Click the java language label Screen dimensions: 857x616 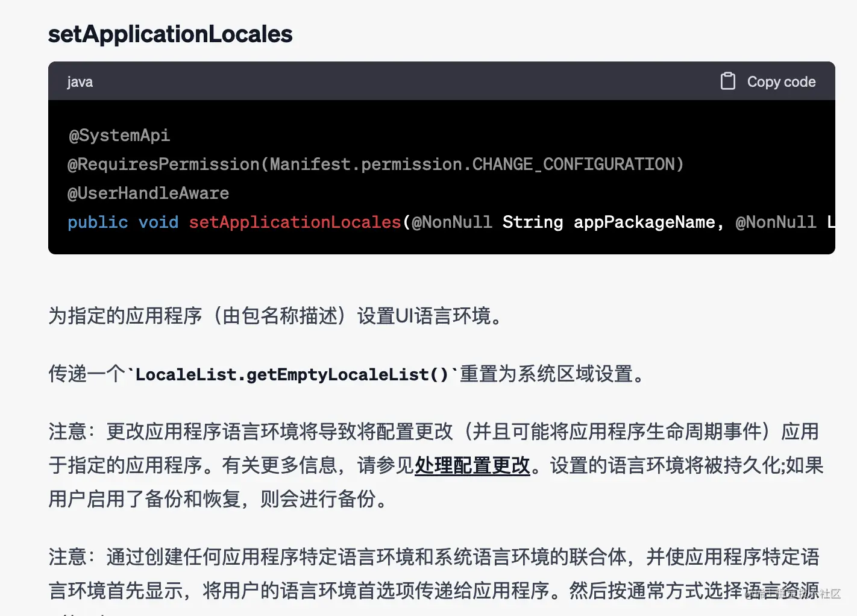click(x=80, y=83)
